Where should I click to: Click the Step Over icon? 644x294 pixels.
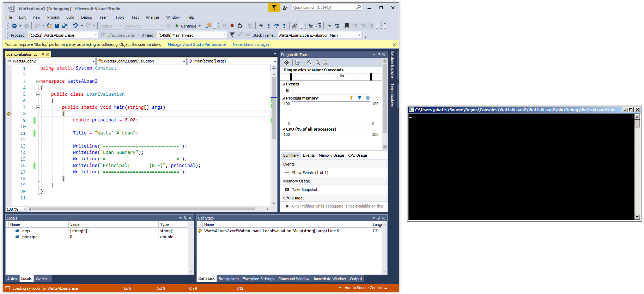[x=277, y=26]
